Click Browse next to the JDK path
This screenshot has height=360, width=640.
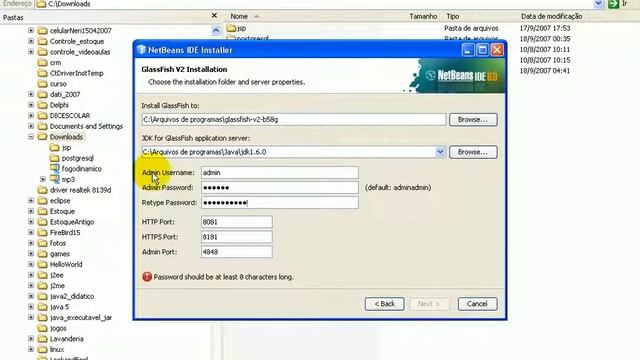click(473, 152)
